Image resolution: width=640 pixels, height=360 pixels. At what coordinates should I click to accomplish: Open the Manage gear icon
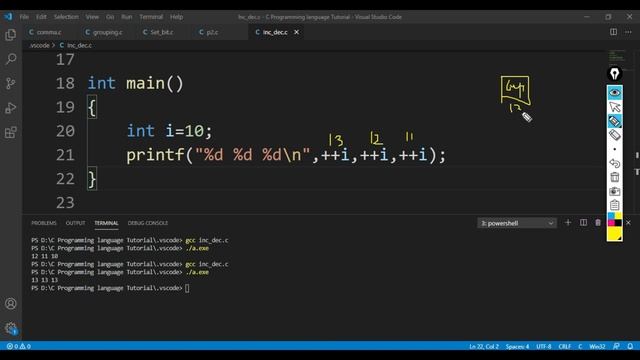11,328
